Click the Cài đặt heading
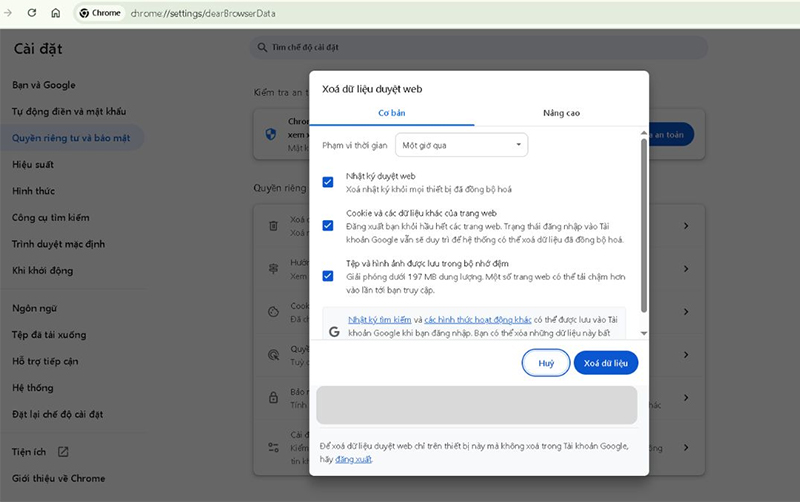Screen dimensions: 800x502 [x=38, y=49]
